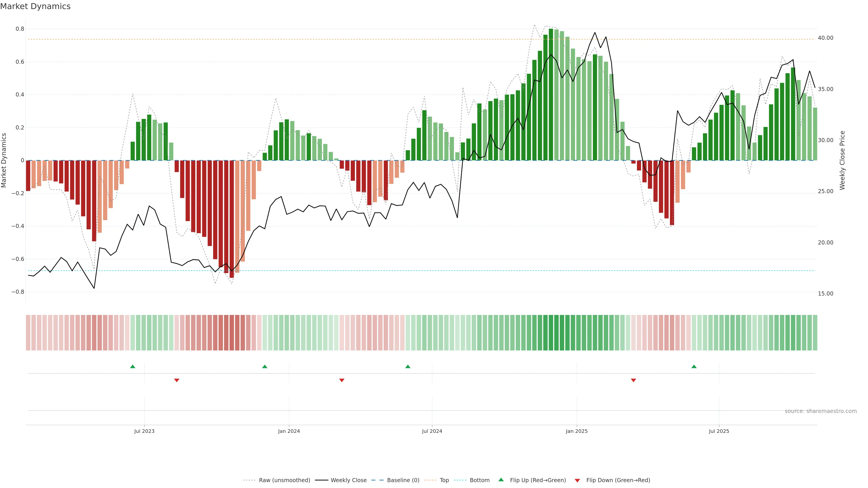868x488 pixels.
Task: Toggle the Bottom threshold legend entry
Action: (x=479, y=480)
